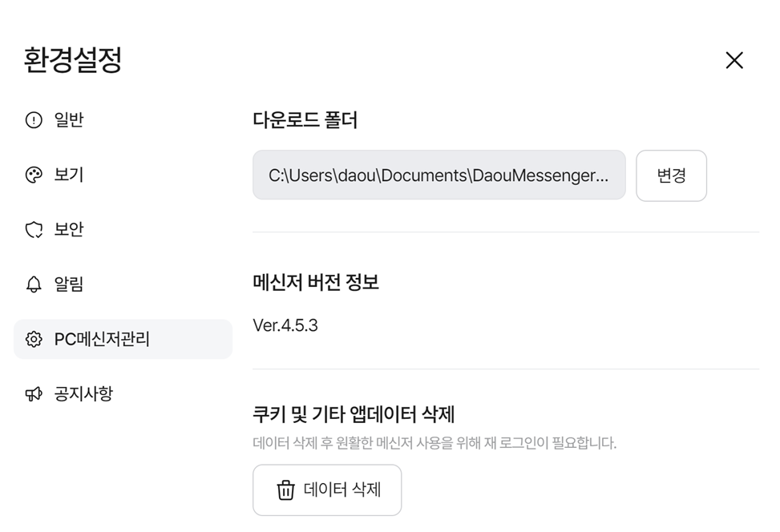Screen dimensions: 780x532
Task: Click the 데이터 삭제 button text
Action: pos(342,490)
